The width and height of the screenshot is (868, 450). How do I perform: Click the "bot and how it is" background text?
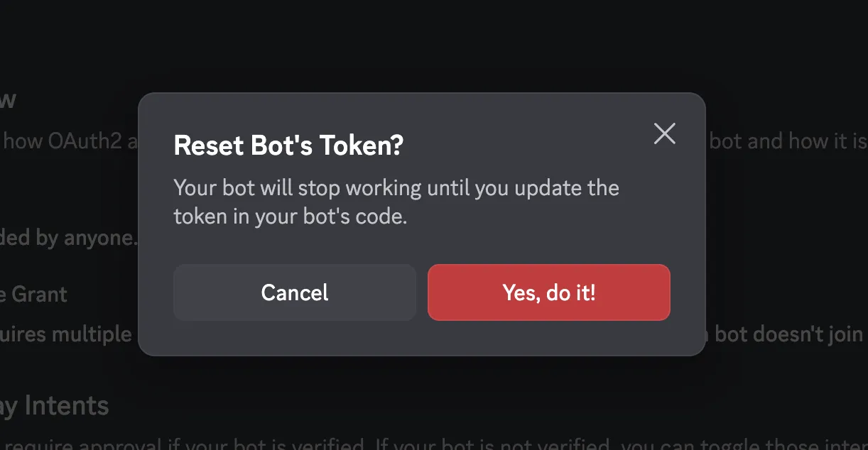tap(787, 141)
